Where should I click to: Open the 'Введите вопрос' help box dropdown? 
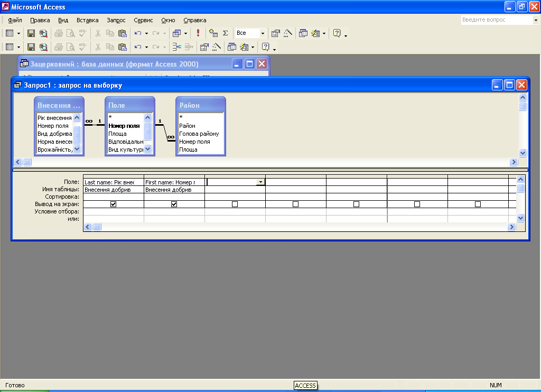536,20
